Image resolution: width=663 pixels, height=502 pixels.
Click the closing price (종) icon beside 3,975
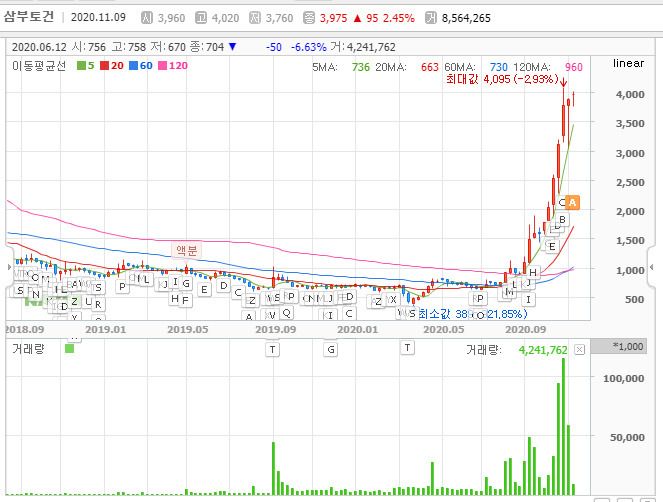tap(309, 18)
